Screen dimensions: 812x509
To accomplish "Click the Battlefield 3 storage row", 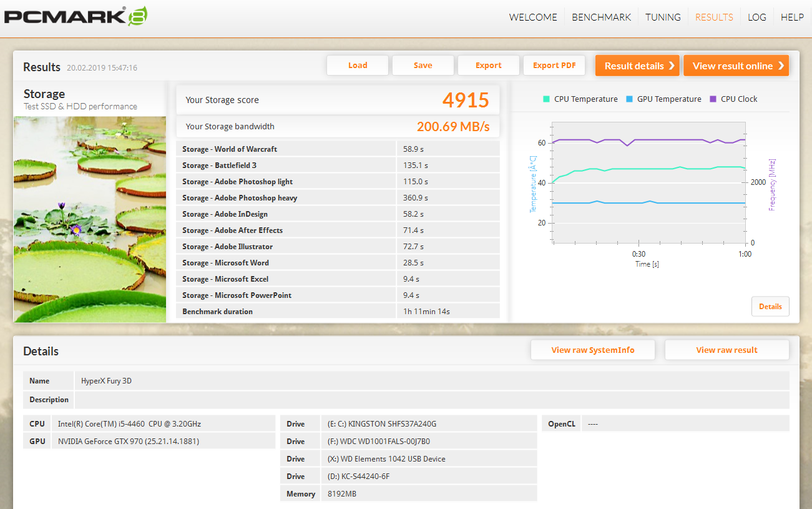I will 338,166.
